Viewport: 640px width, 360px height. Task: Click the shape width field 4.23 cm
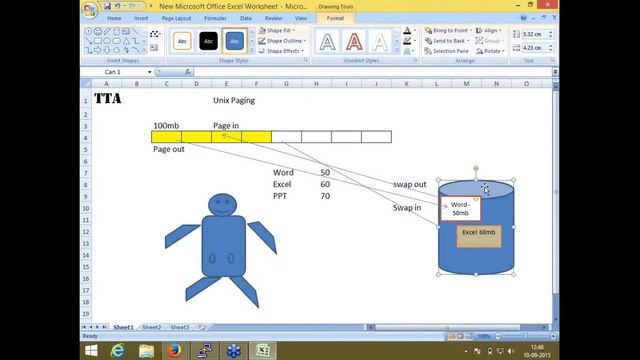pos(535,48)
